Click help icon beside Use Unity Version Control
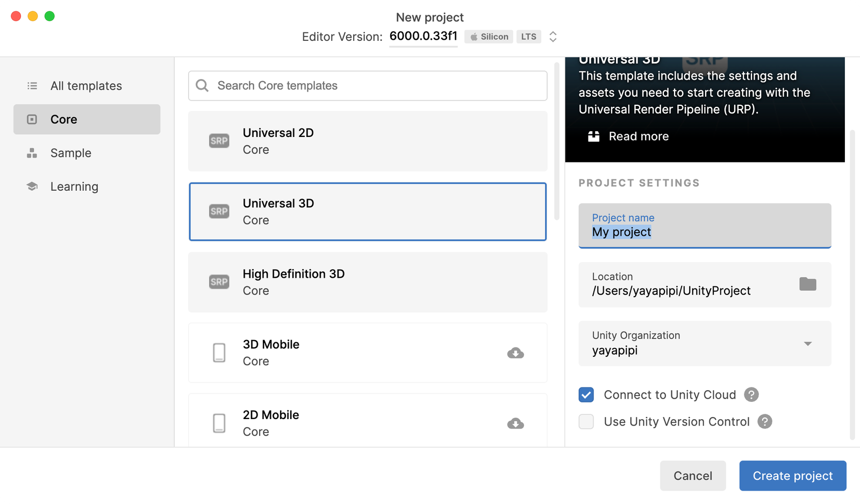The height and width of the screenshot is (504, 860). (x=764, y=421)
